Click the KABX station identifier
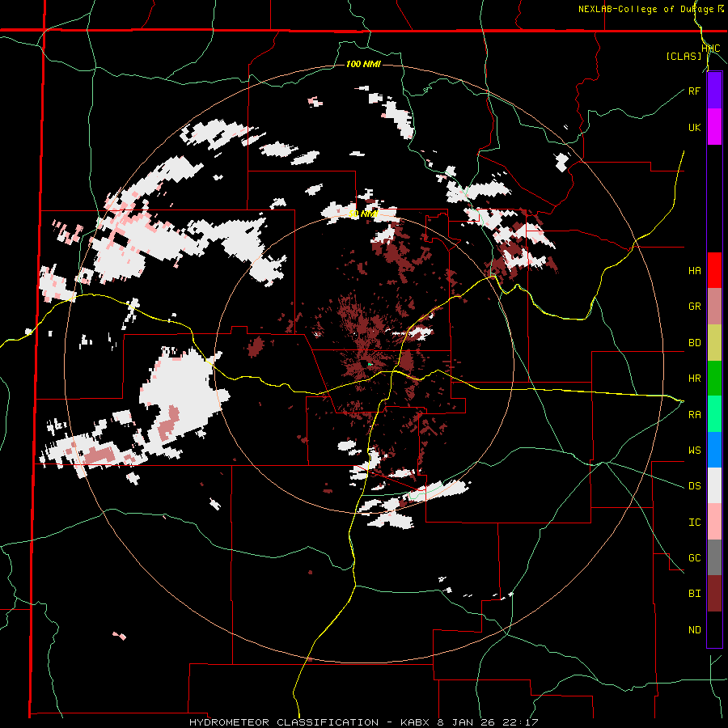The width and height of the screenshot is (728, 728). [414, 722]
